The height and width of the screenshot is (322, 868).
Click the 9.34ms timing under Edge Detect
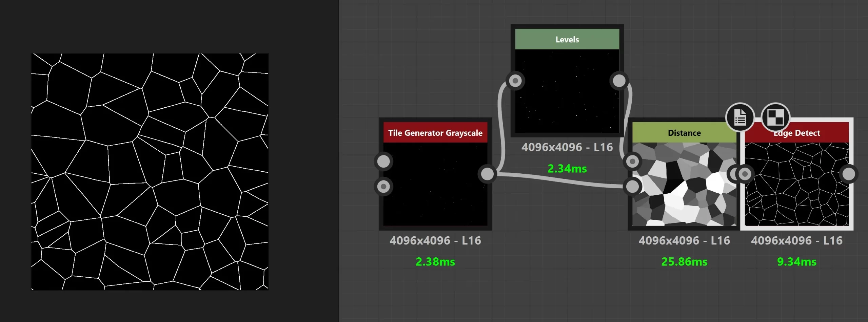pyautogui.click(x=797, y=261)
